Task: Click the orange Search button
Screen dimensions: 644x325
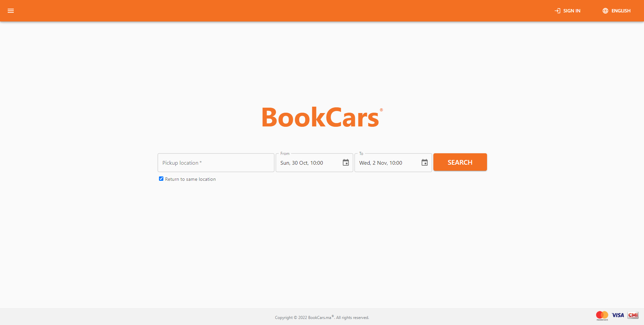Action: 460,162
